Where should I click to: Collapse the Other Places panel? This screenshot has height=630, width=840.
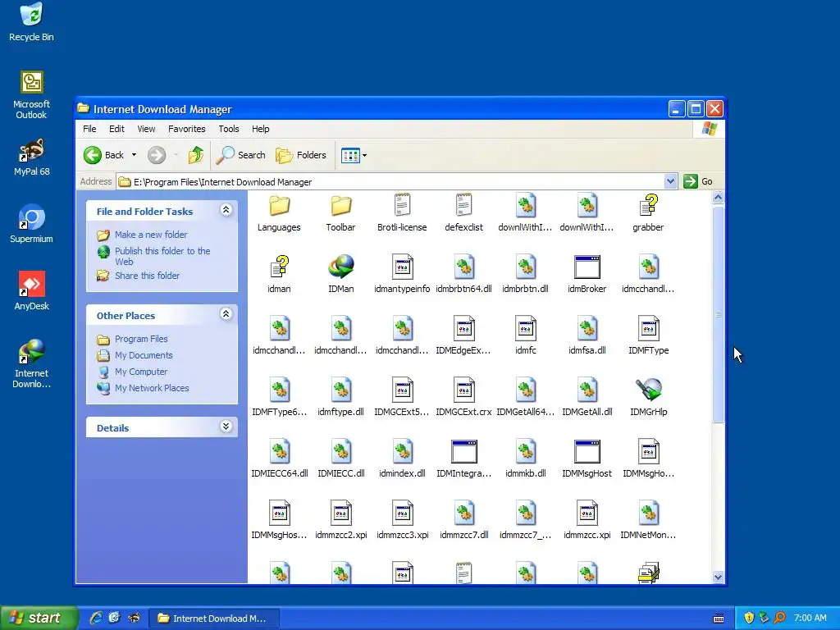pos(226,314)
